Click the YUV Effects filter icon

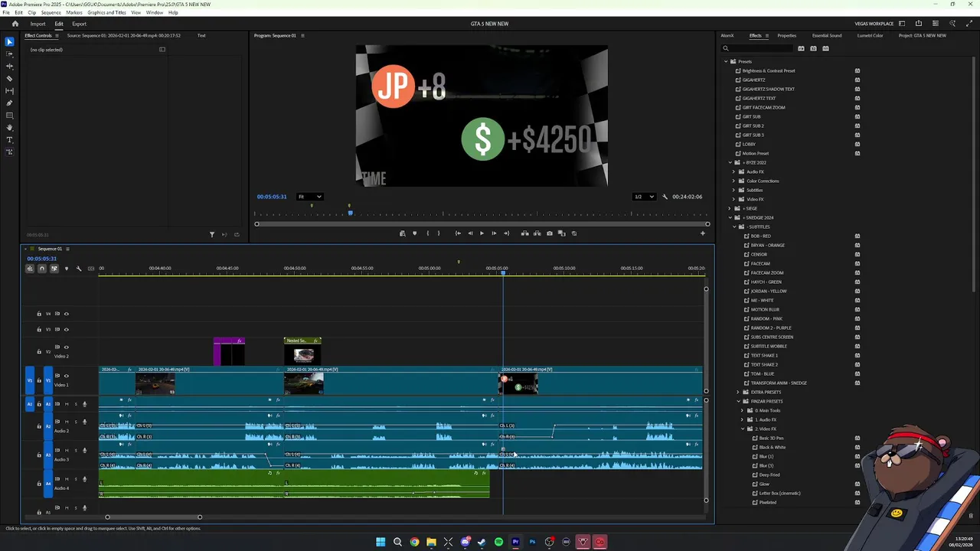point(825,48)
